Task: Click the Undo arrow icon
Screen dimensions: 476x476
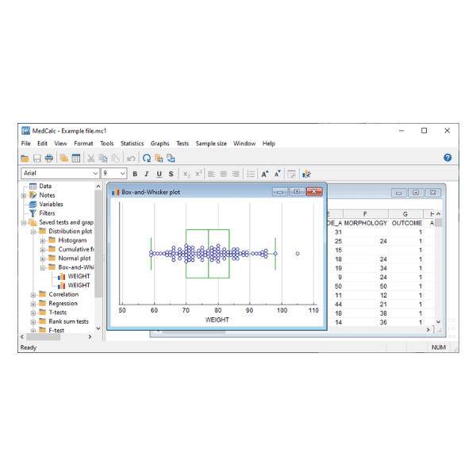Action: coord(131,159)
